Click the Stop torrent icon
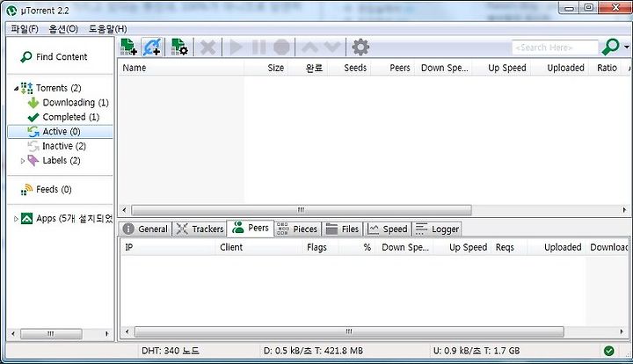This screenshot has height=364, width=633. 281,47
